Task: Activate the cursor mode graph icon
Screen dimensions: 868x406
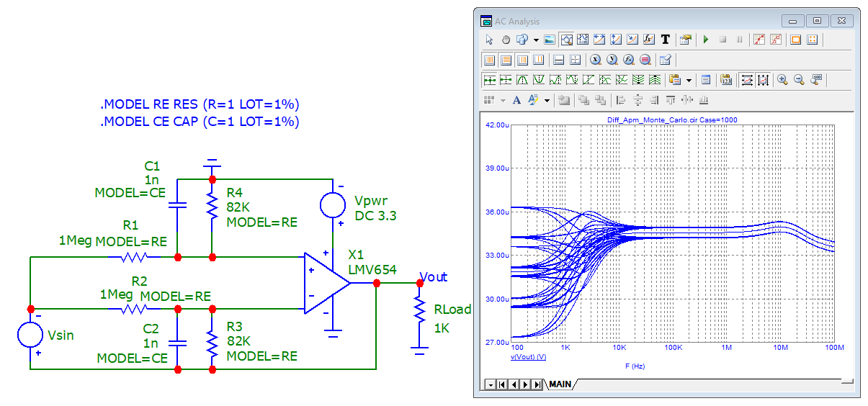Action: [583, 40]
